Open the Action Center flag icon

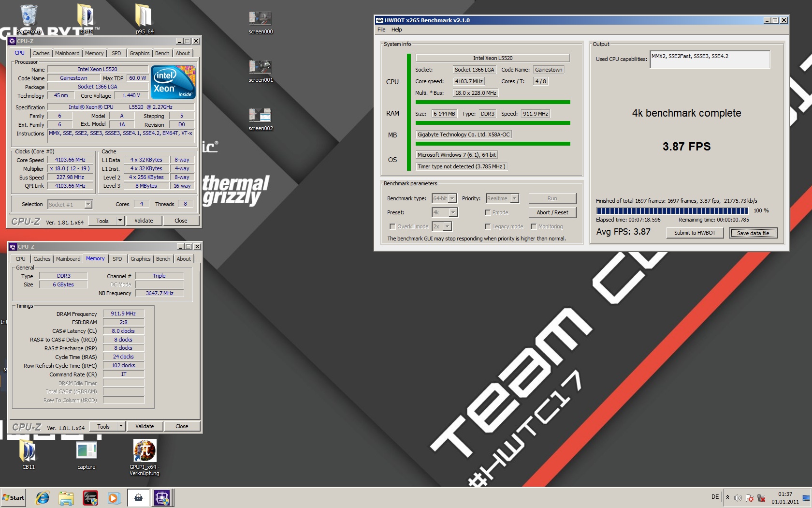pos(749,498)
